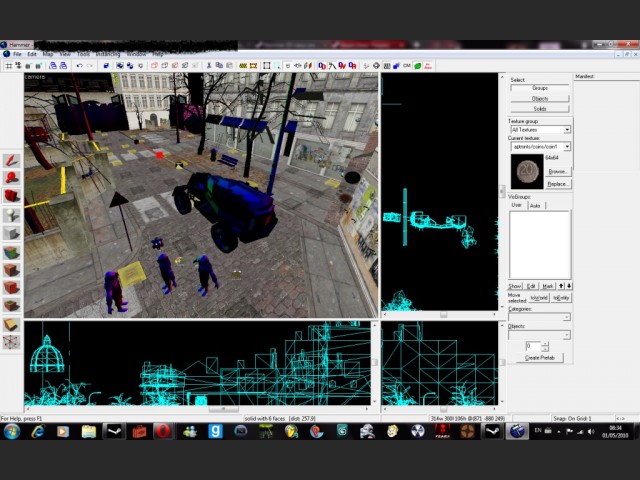
Task: Open the Texture group dropdown
Action: pos(567,129)
